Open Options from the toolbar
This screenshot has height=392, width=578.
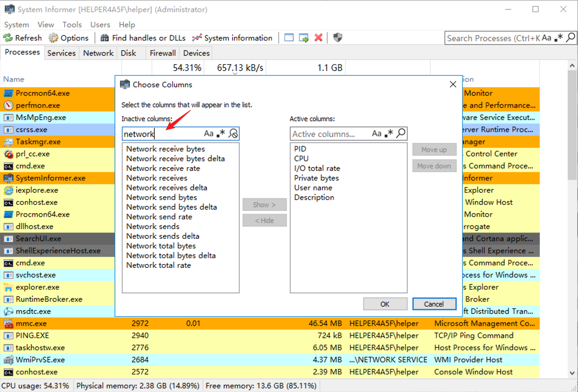(69, 38)
